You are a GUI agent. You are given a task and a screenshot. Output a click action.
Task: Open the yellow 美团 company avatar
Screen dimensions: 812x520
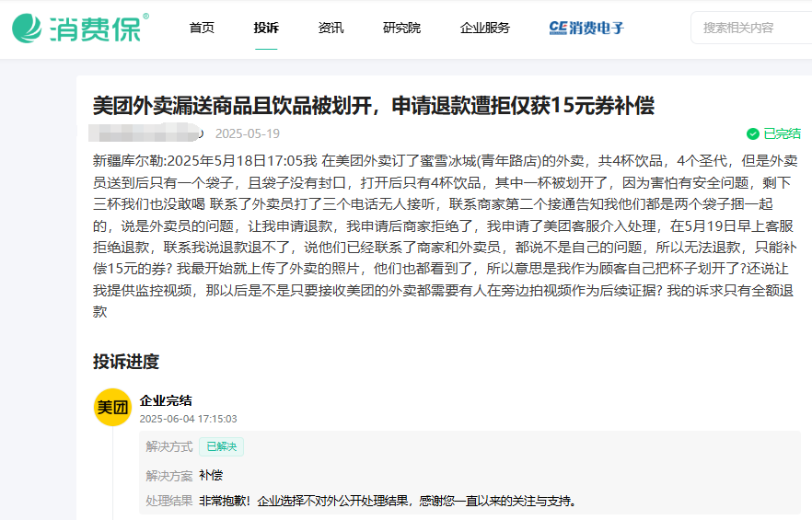tap(112, 407)
